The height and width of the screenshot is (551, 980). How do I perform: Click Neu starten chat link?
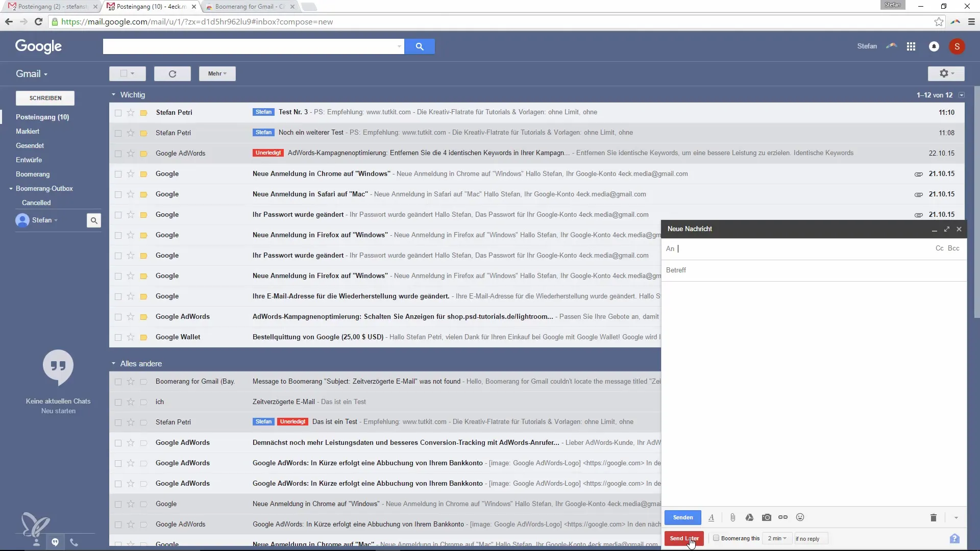(58, 411)
